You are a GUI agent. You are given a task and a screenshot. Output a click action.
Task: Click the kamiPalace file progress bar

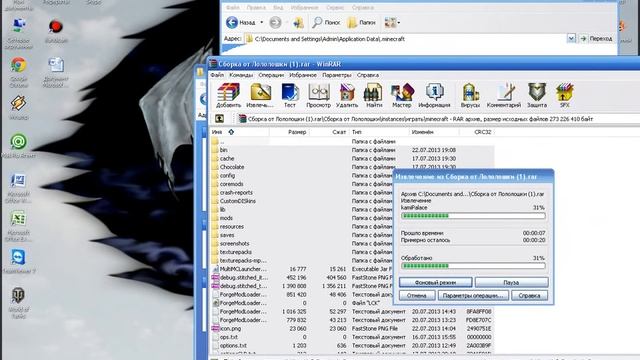tap(473, 216)
